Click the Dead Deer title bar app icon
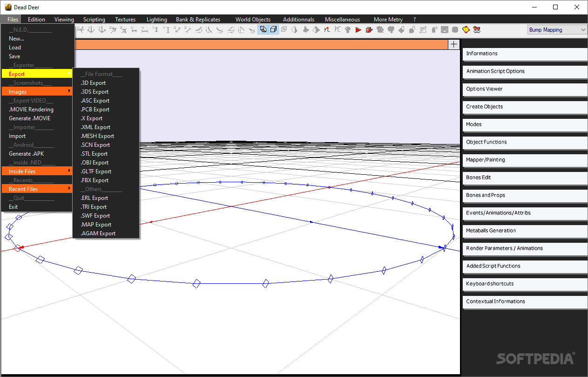This screenshot has height=377, width=588. click(x=8, y=7)
